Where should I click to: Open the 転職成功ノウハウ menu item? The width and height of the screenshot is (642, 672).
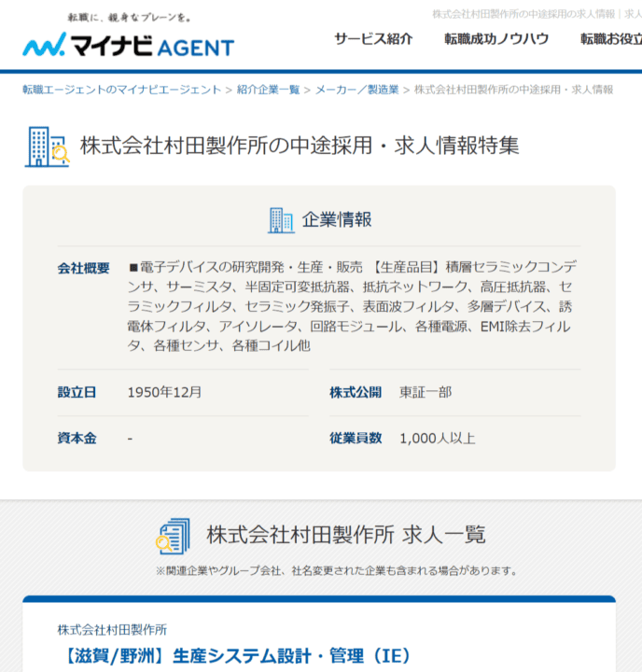[x=496, y=39]
